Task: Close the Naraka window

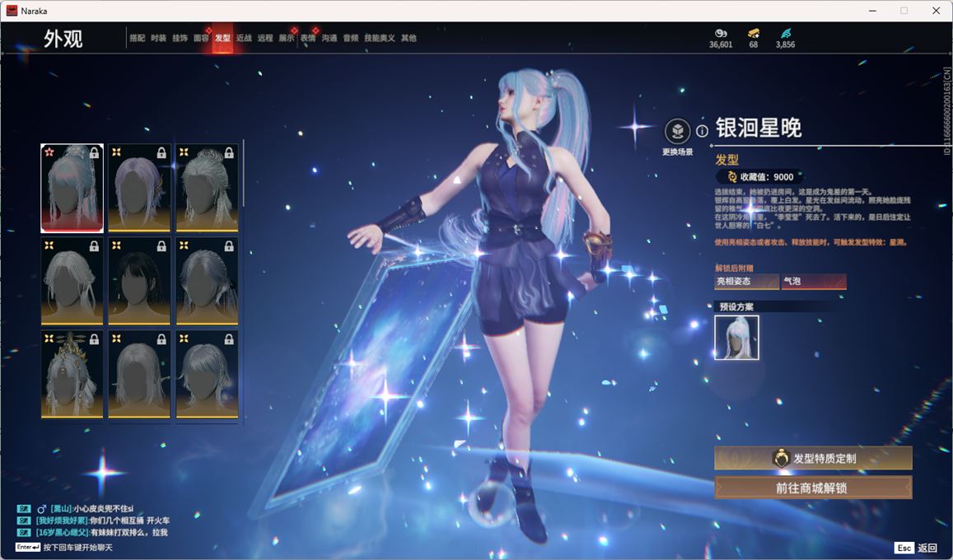Action: point(936,11)
